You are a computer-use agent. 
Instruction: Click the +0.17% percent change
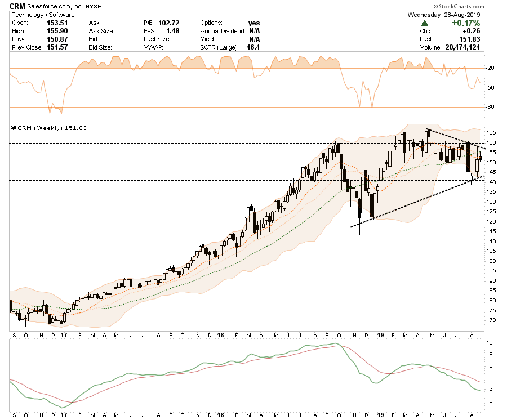point(466,23)
